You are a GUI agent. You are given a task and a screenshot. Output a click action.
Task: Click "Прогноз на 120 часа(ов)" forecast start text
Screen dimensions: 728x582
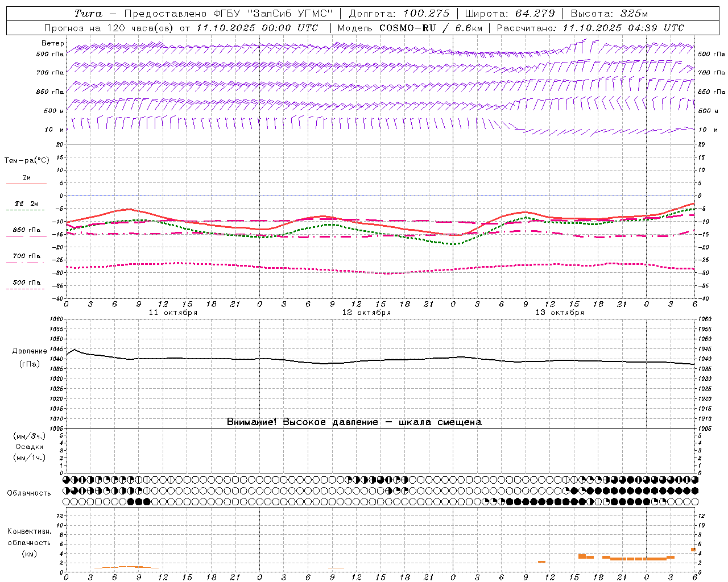[109, 28]
